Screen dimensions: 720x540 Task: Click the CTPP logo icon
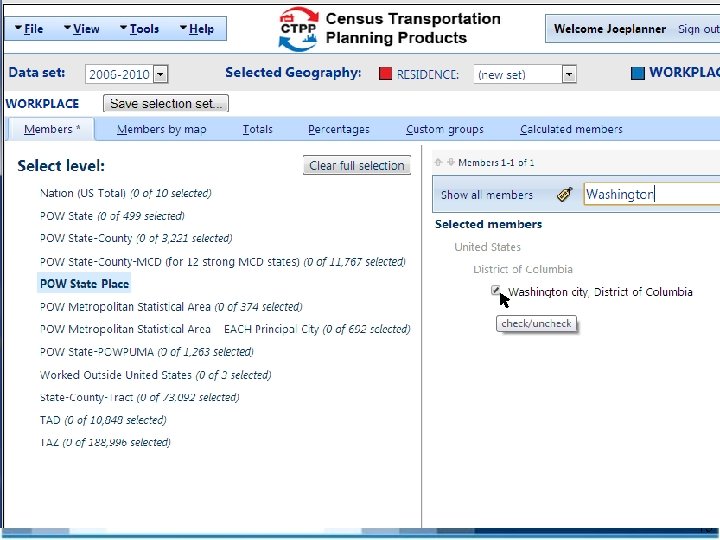[298, 28]
